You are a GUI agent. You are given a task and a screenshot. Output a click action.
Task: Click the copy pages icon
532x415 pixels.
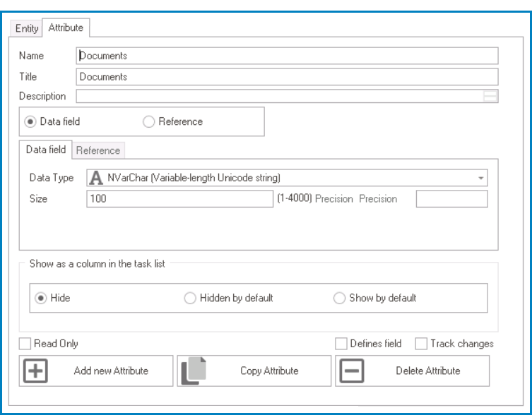point(194,371)
